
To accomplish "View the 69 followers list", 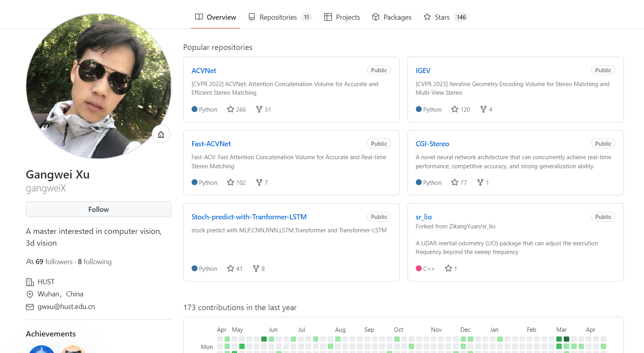I will click(54, 262).
